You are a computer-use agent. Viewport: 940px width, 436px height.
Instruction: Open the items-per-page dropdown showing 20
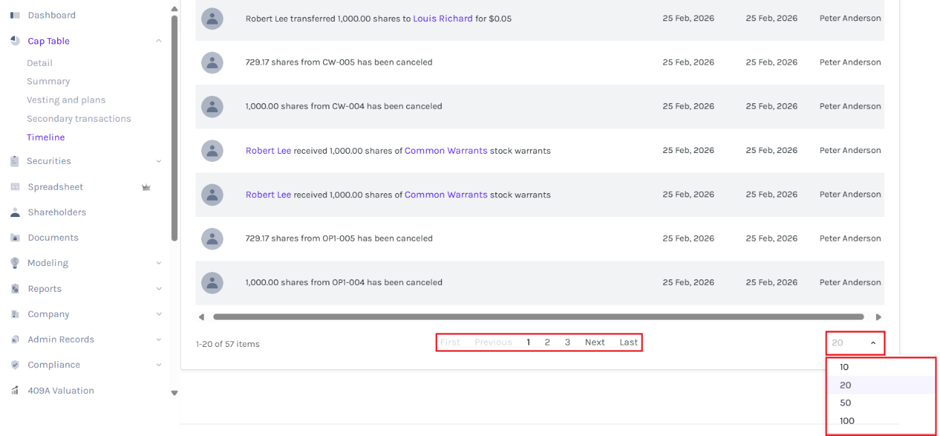click(855, 343)
